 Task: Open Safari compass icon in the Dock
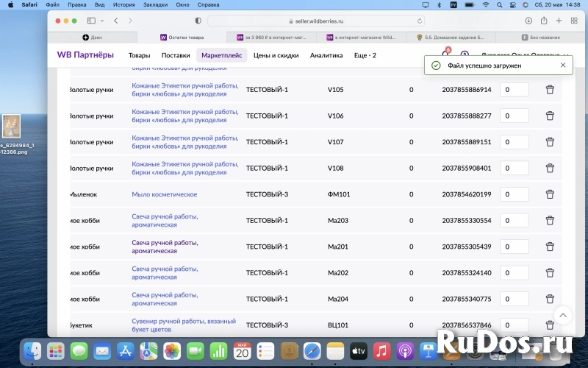(x=312, y=352)
